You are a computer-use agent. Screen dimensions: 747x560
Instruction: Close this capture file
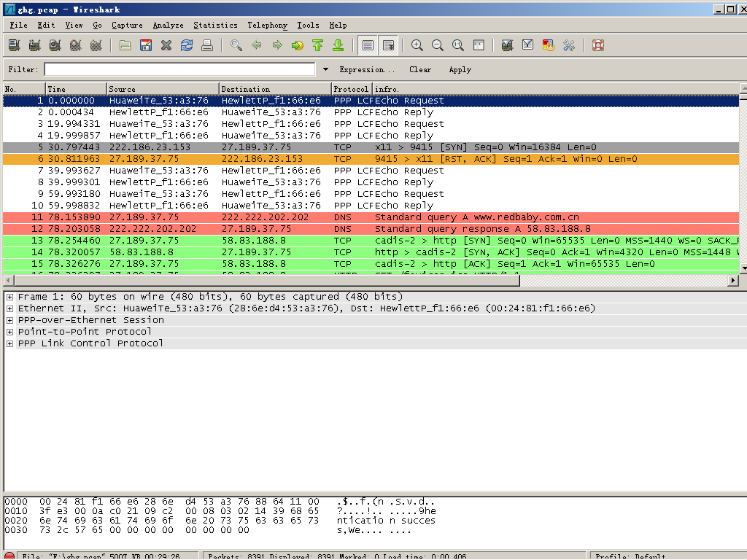tap(166, 45)
